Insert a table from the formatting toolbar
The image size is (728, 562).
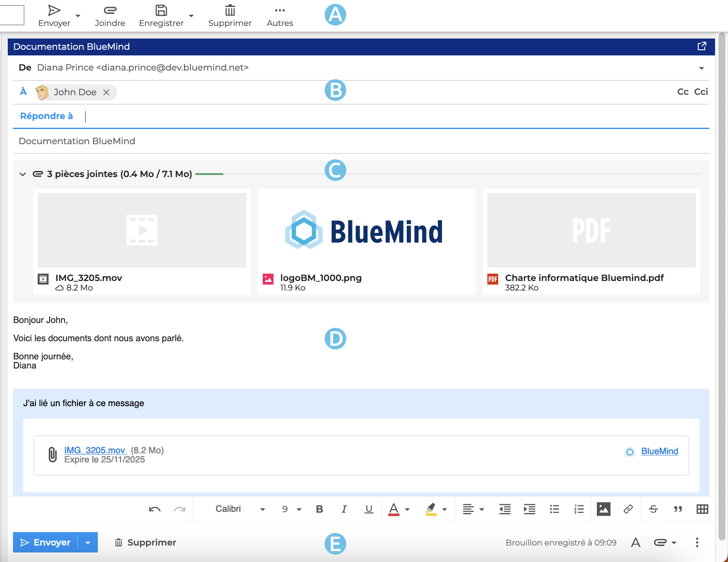point(702,509)
